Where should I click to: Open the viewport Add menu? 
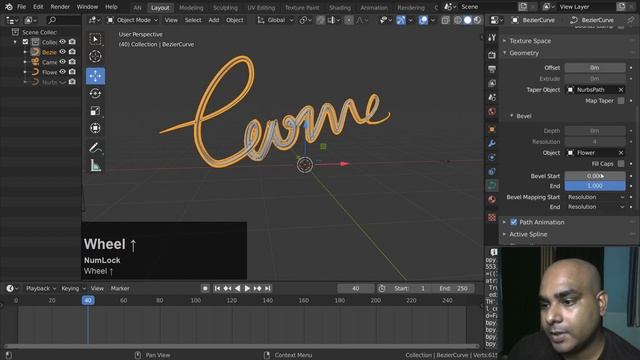tap(213, 20)
